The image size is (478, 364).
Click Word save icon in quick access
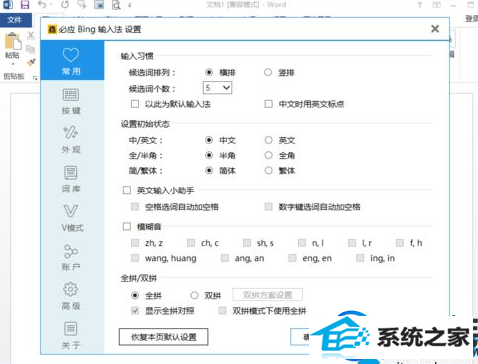pyautogui.click(x=25, y=5)
